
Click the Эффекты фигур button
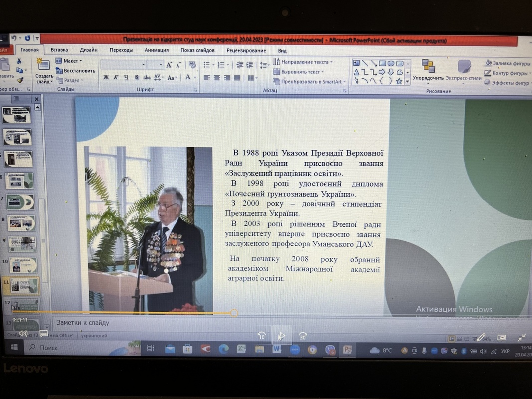(x=507, y=83)
